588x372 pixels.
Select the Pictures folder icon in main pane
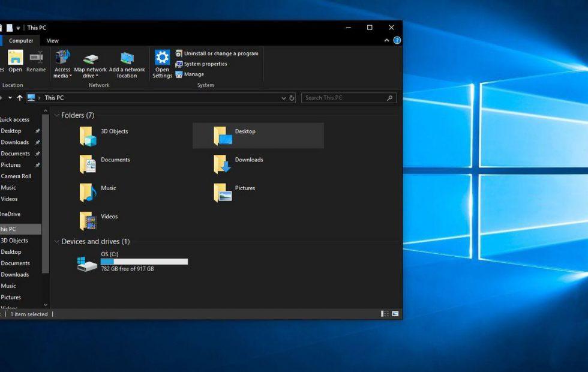[x=222, y=193]
